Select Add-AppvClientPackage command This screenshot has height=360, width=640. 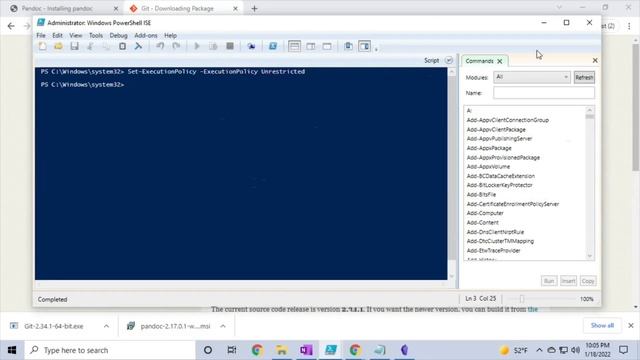(496, 129)
